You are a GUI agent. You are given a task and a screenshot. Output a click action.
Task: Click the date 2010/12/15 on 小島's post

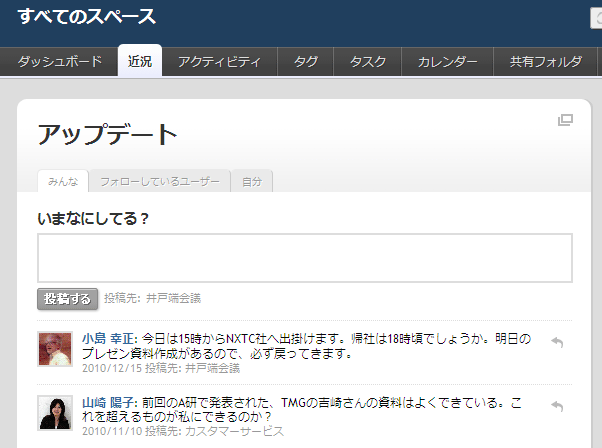point(112,368)
